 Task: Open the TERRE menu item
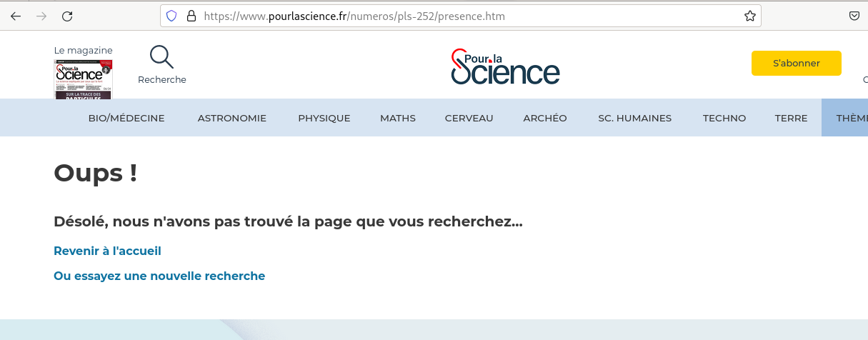click(x=792, y=118)
